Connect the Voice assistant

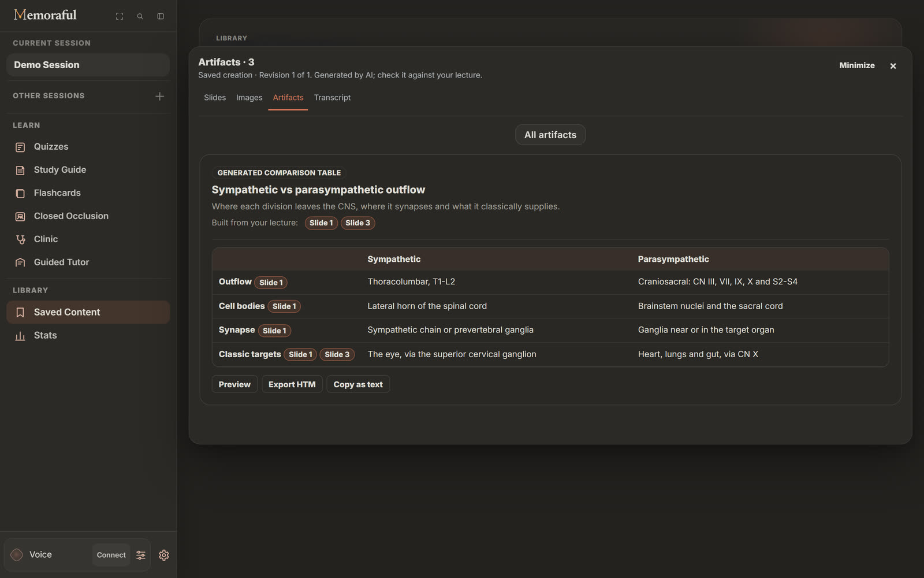111,555
